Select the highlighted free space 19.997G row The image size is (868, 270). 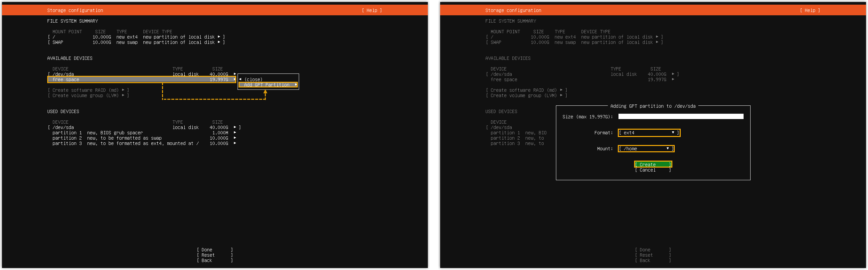click(x=141, y=79)
